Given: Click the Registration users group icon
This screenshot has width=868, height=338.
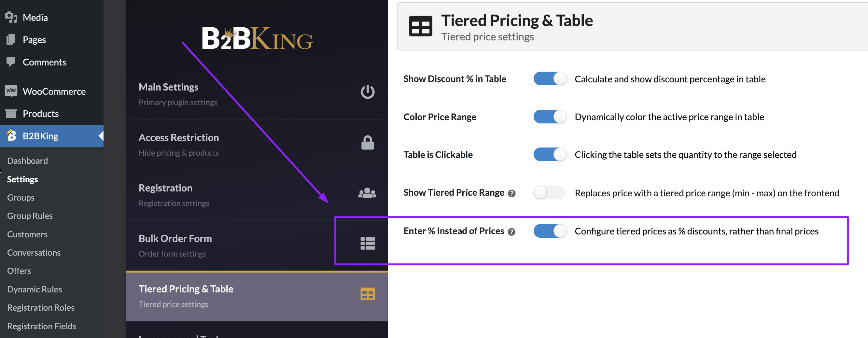Looking at the screenshot, I should click(367, 193).
